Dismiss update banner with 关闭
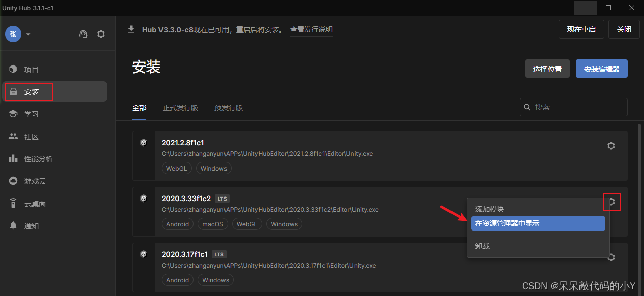644x296 pixels. click(x=624, y=29)
